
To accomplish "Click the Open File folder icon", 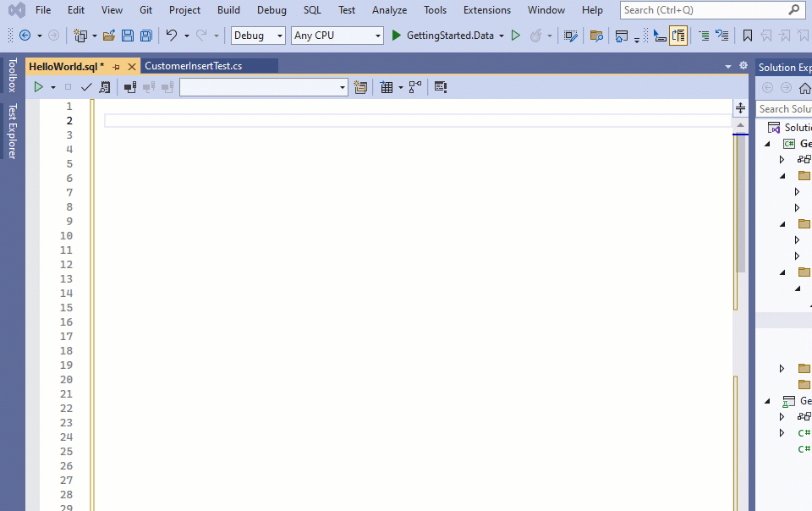I will click(109, 36).
